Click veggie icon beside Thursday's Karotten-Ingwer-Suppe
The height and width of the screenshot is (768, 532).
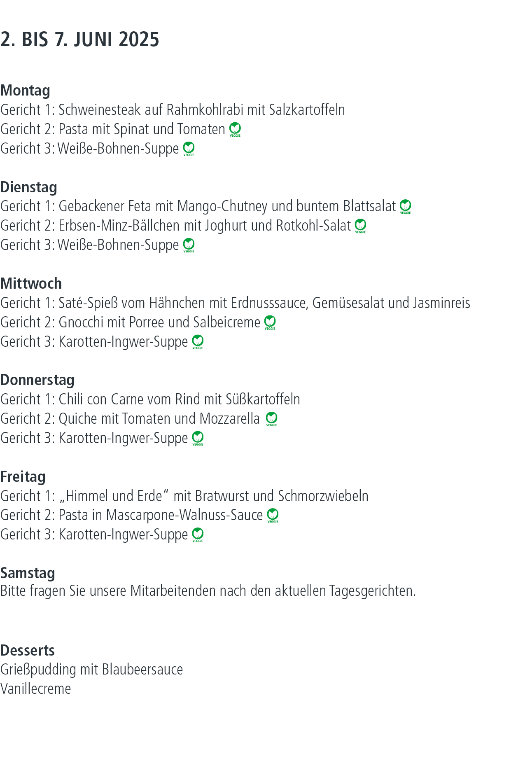point(198,439)
